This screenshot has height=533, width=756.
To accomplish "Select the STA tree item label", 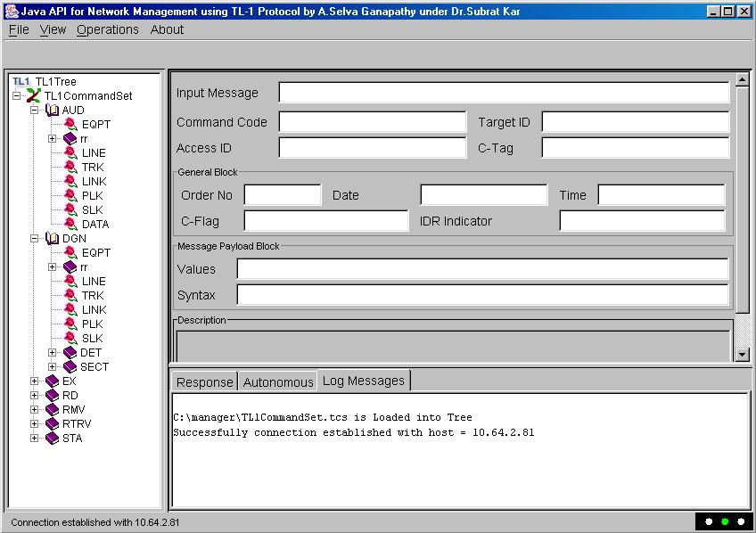I will (x=72, y=438).
